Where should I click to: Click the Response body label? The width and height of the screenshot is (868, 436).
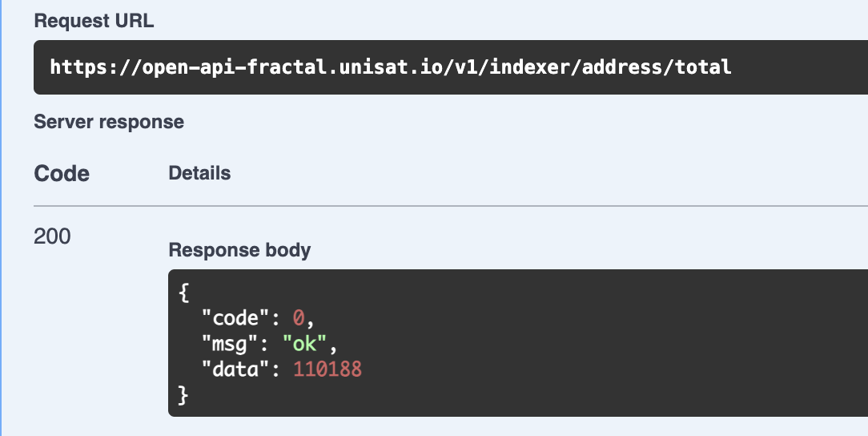239,250
